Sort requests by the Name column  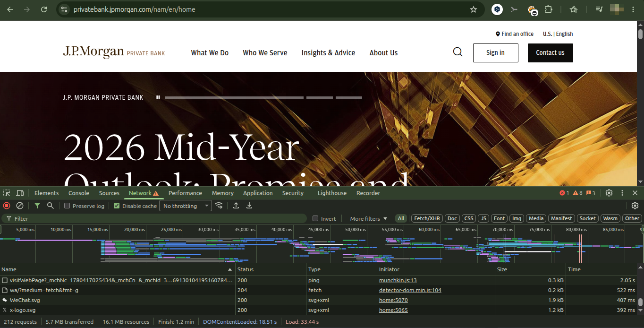point(118,269)
